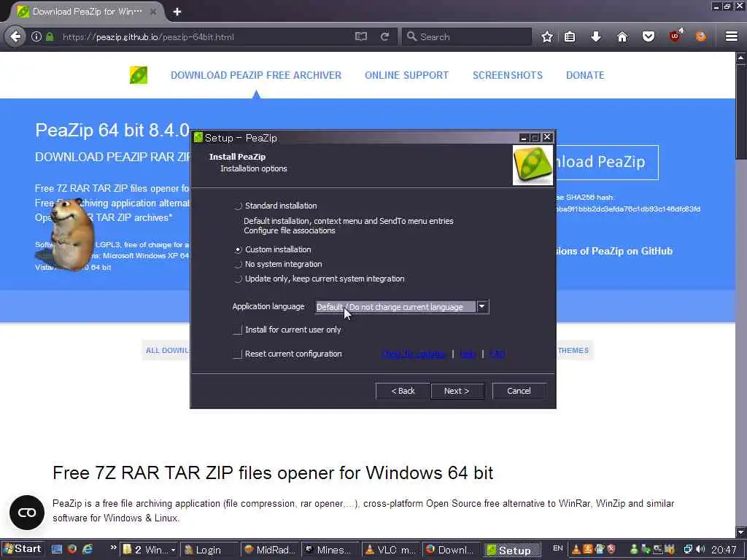Click EN language indicator in taskbar
This screenshot has height=560, width=747.
point(558,548)
